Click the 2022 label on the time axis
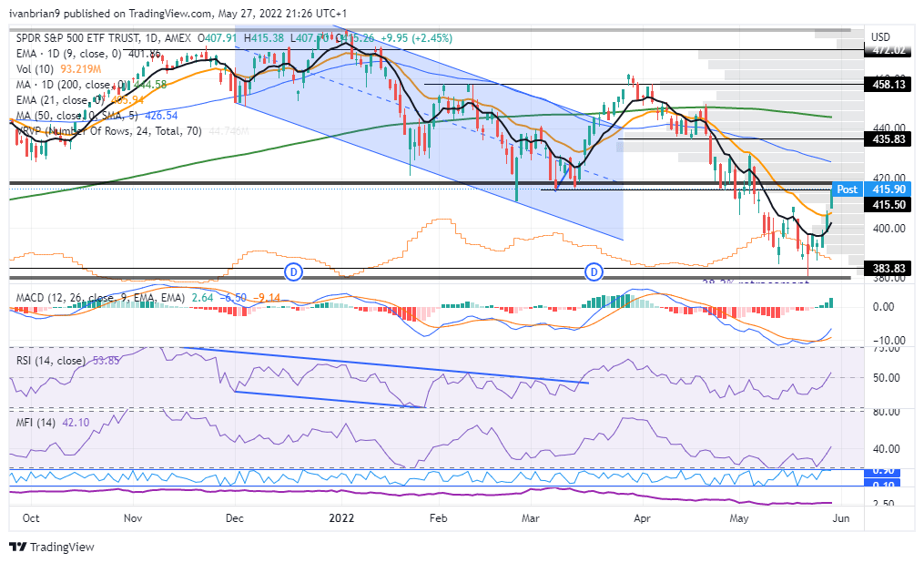Screen dimensions: 924x563 [341, 518]
